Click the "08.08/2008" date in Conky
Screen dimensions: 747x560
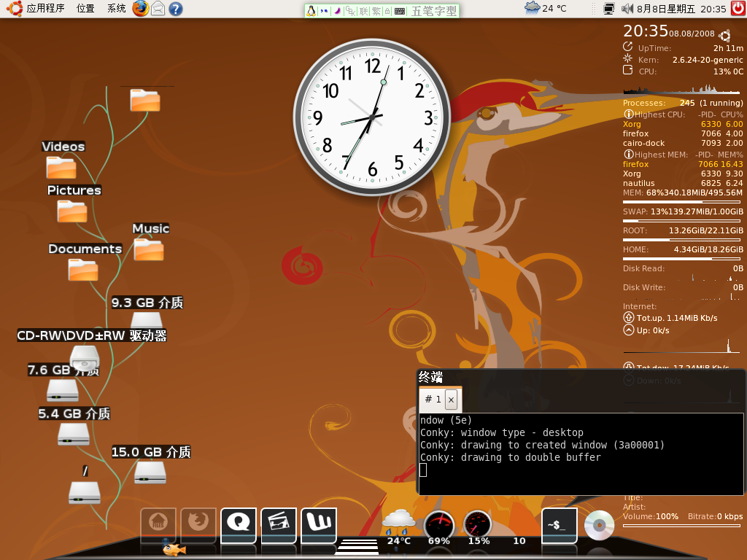[692, 34]
